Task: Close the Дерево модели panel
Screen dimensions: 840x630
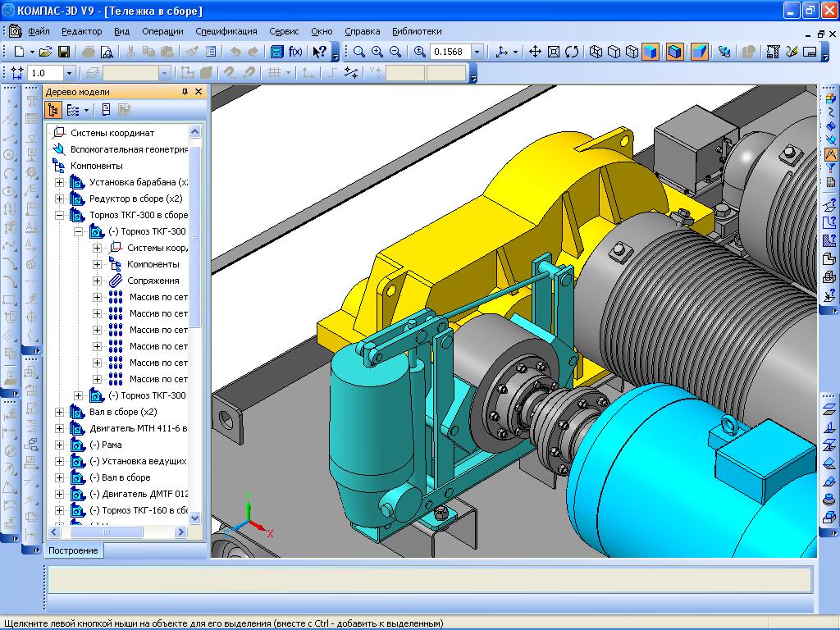Action: [199, 92]
